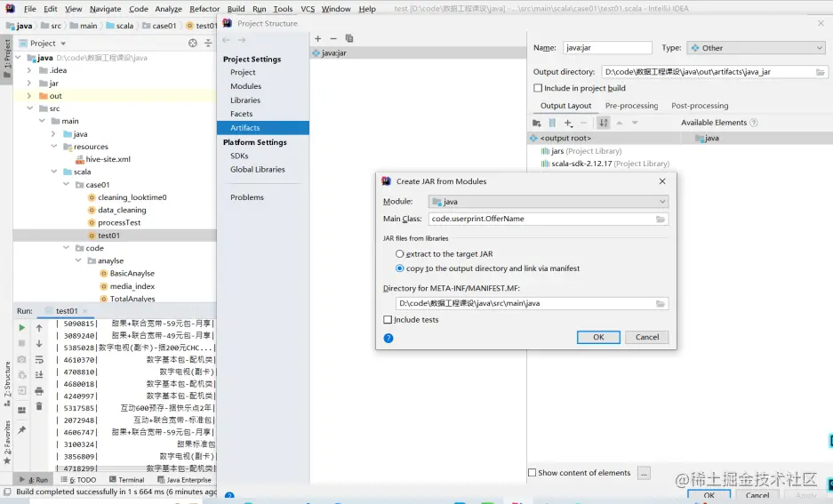Click the green Rerun icon in Run panel
The image size is (833, 504).
[x=22, y=328]
